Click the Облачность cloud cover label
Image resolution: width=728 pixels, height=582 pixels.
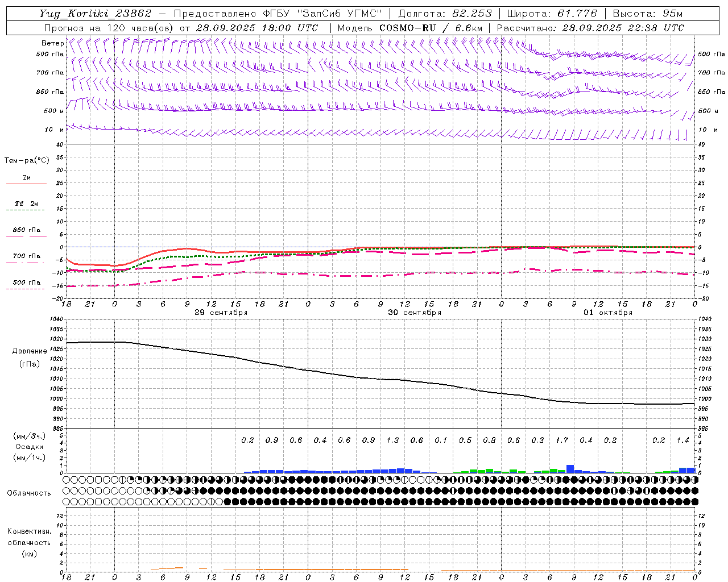click(29, 493)
